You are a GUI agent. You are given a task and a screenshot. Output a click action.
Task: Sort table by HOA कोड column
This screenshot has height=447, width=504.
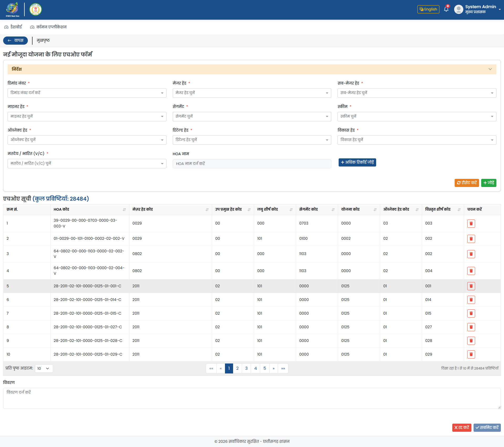124,210
